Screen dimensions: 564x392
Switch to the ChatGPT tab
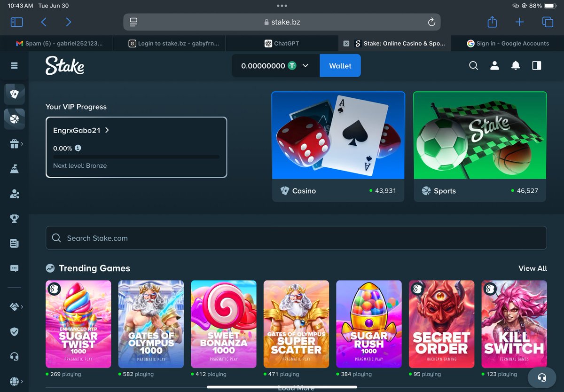(x=282, y=43)
